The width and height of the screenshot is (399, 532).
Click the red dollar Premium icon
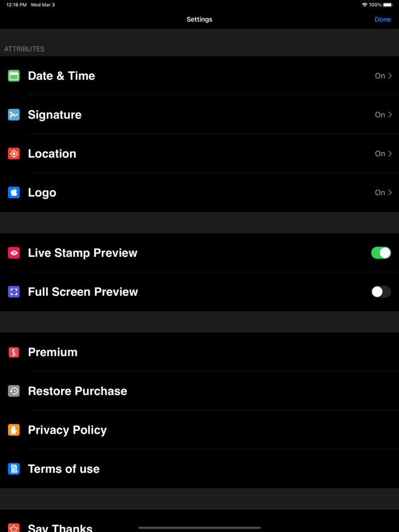[x=14, y=352]
